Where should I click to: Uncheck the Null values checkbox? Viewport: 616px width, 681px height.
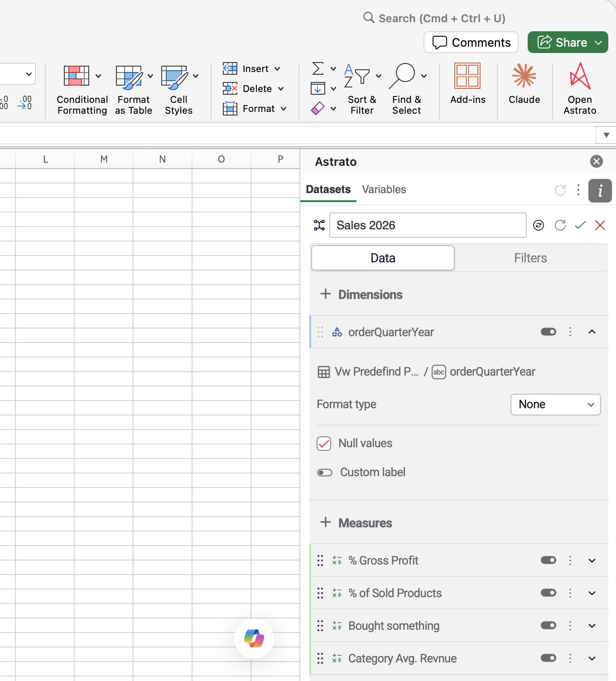click(324, 444)
